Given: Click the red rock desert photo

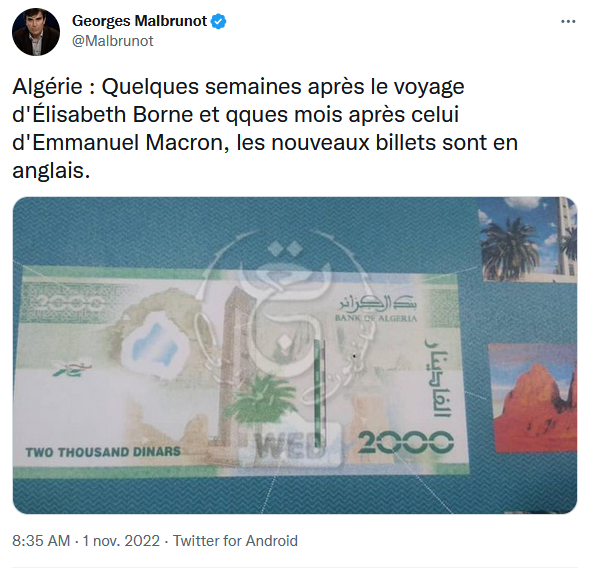Looking at the screenshot, I should click(x=532, y=397).
